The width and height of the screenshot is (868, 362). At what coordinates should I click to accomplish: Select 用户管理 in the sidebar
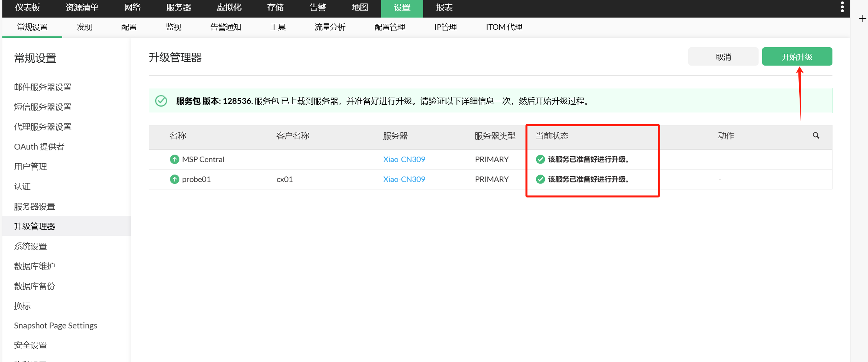30,167
